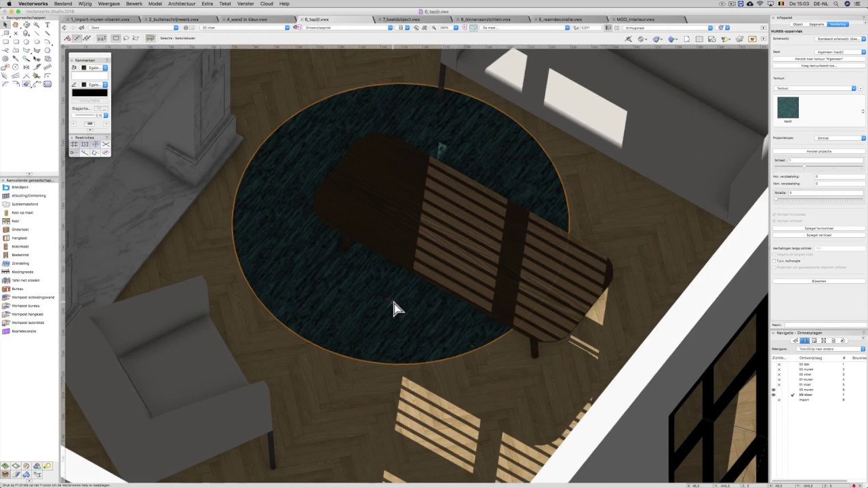868x488 pixels.
Task: Select the Werkpost scheidingswand tool
Action: (28, 297)
